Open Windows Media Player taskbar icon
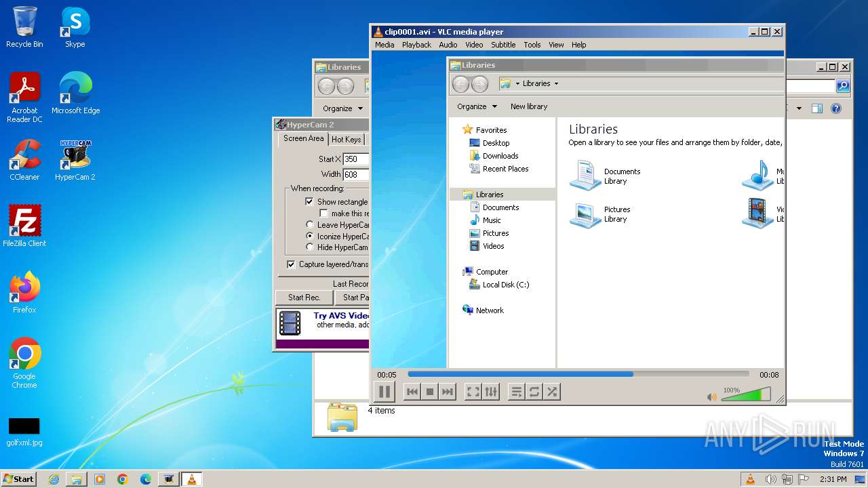The height and width of the screenshot is (488, 868). tap(100, 479)
